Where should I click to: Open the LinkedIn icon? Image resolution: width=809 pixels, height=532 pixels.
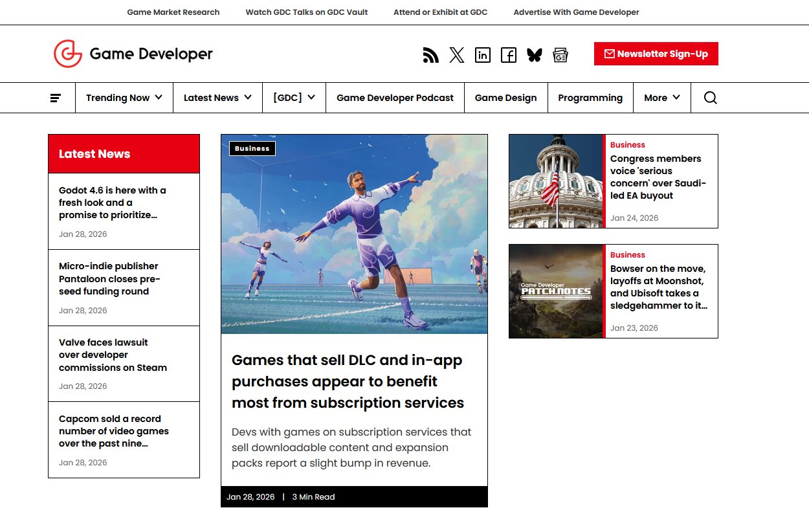pyautogui.click(x=483, y=55)
